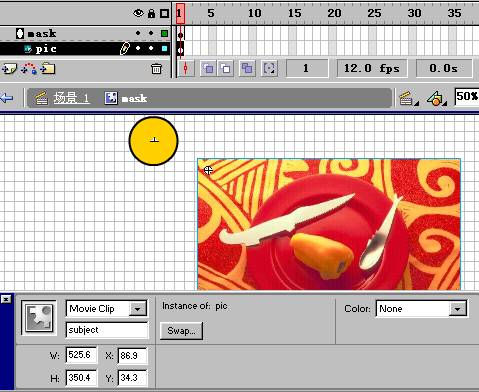
Task: Click the Insert Layer icon
Action: pyautogui.click(x=9, y=69)
